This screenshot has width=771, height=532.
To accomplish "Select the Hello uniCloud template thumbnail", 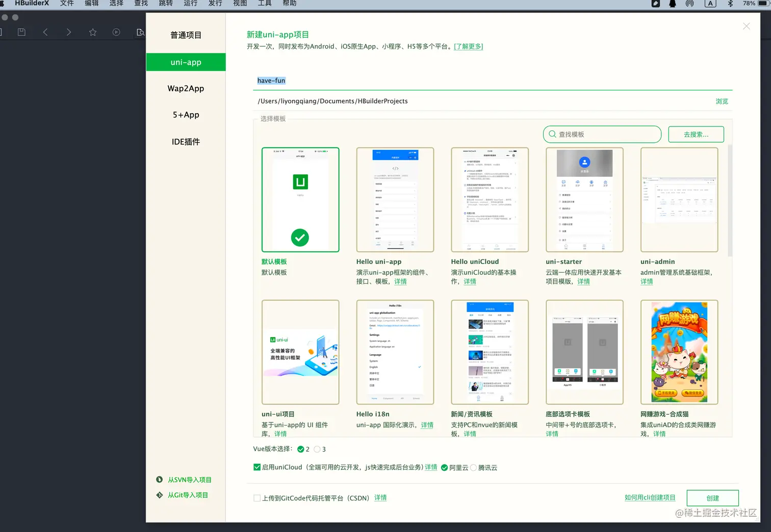I will (x=490, y=200).
